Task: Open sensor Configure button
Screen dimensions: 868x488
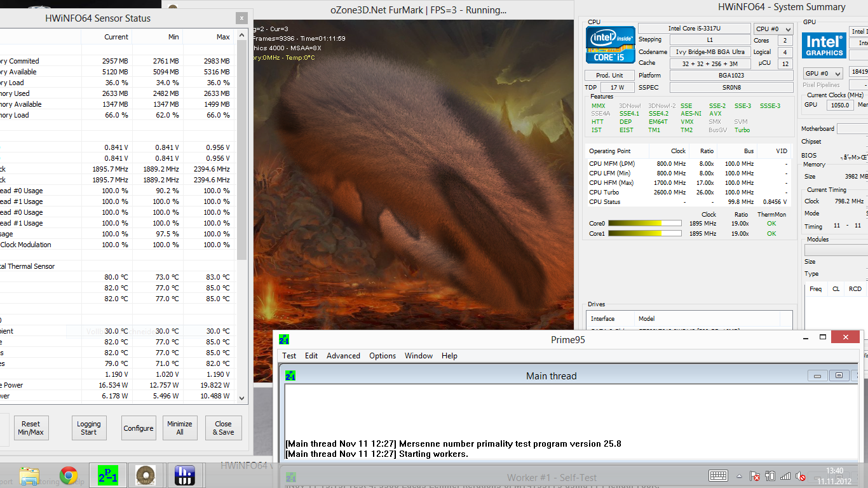Action: pos(139,428)
